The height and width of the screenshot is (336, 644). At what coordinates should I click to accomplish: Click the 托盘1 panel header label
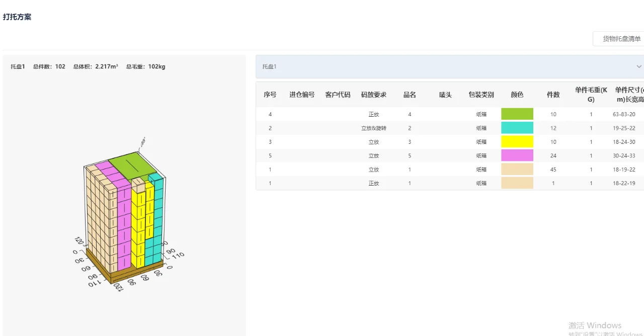coord(269,66)
